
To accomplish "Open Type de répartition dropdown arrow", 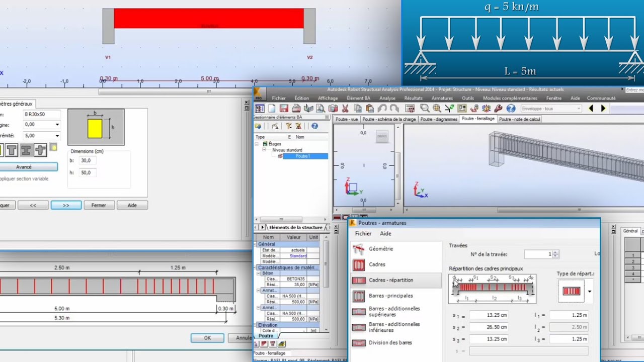I will click(x=589, y=292).
